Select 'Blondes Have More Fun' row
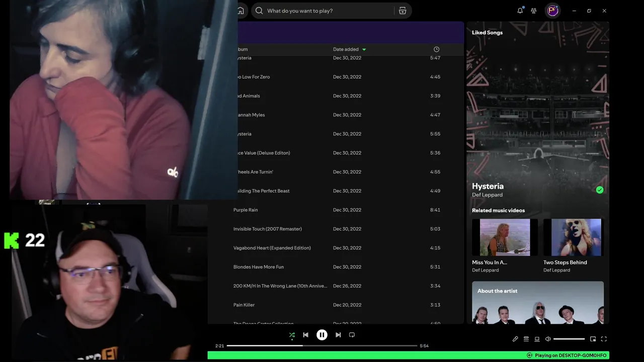This screenshot has width=644, height=362. (336, 267)
